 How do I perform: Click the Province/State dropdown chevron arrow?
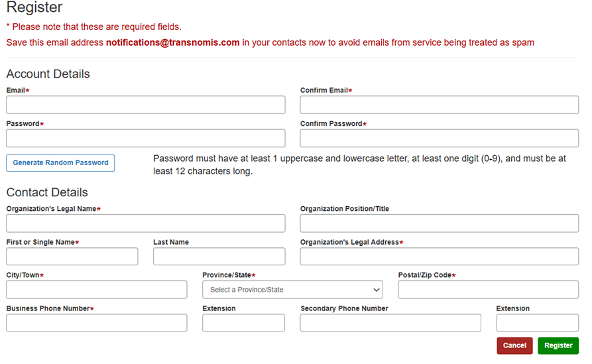377,290
